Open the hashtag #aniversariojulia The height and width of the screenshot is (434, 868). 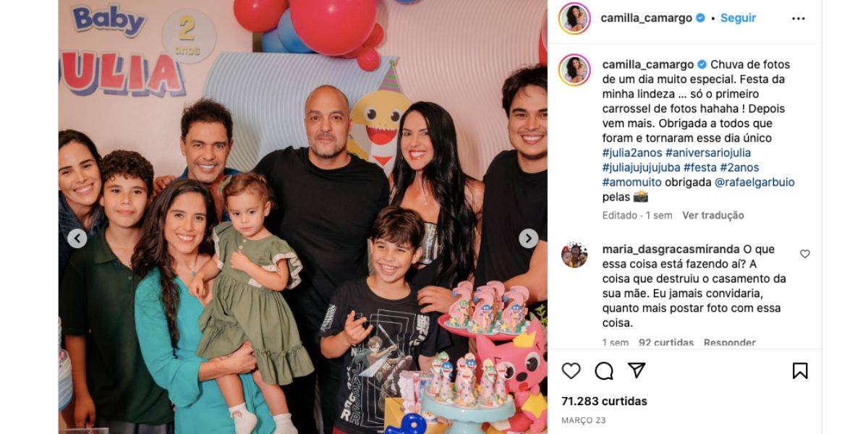707,153
